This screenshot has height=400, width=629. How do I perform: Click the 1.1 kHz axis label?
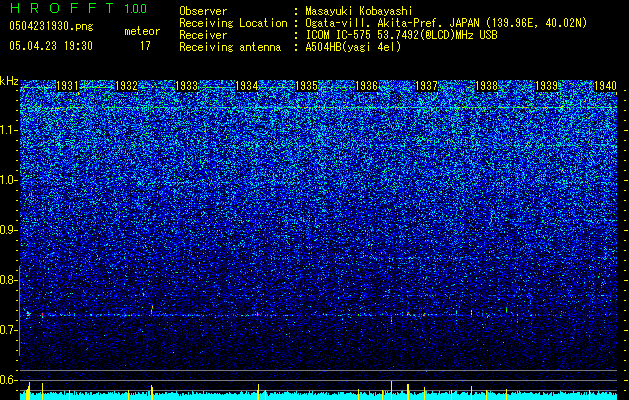click(x=9, y=130)
